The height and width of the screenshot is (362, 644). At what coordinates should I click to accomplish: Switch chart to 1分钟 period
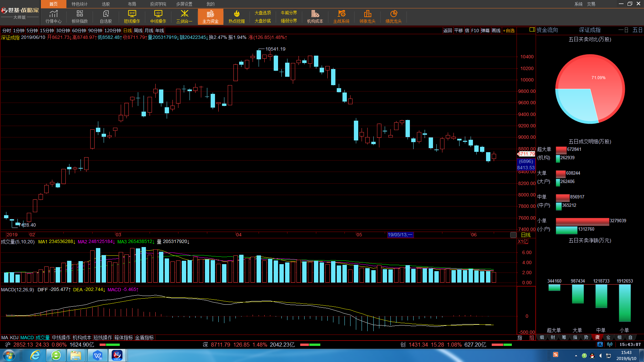coord(19,31)
